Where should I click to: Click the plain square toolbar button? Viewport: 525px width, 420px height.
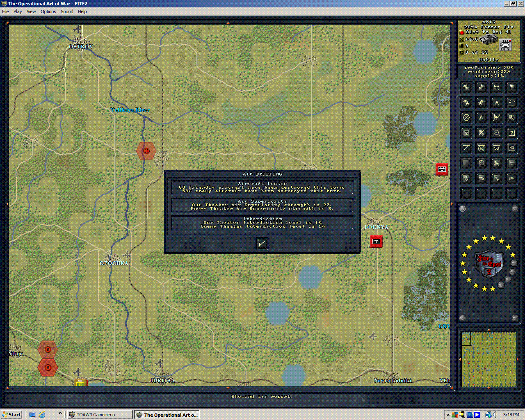pyautogui.click(x=466, y=163)
